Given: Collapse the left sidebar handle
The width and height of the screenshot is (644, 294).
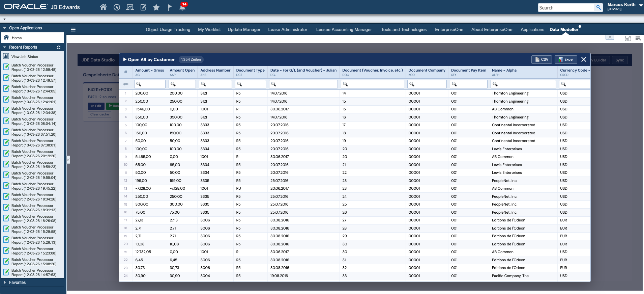Looking at the screenshot, I should tap(68, 159).
